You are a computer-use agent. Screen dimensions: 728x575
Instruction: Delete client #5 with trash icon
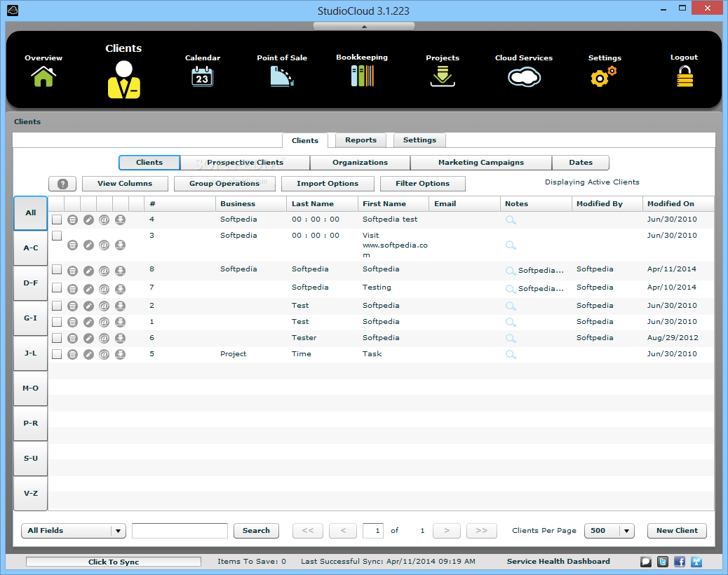pyautogui.click(x=72, y=355)
